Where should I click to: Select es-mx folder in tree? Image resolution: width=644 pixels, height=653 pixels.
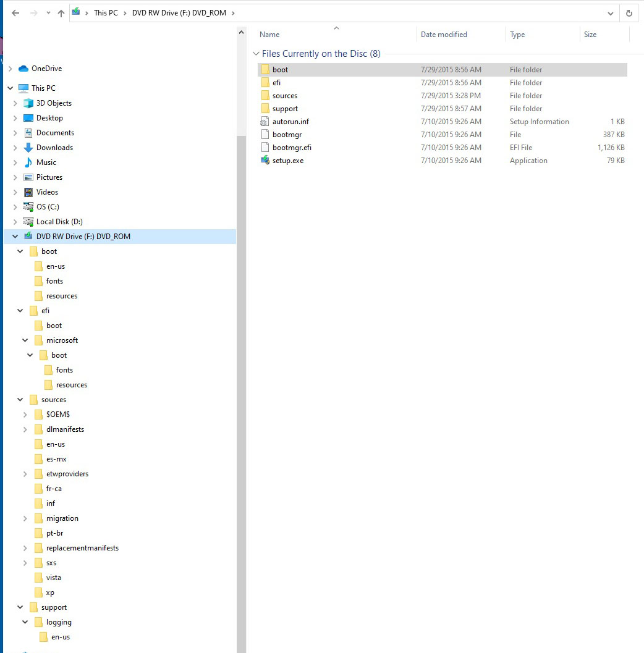56,459
